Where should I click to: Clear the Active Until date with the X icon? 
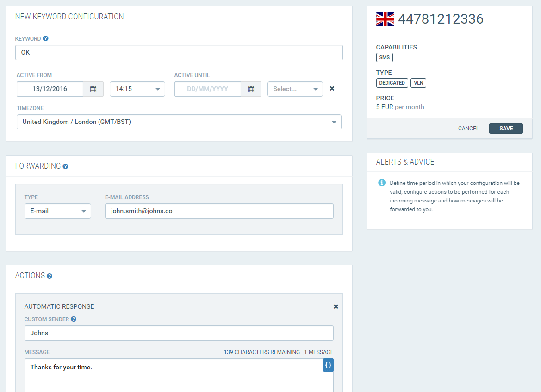tap(332, 89)
